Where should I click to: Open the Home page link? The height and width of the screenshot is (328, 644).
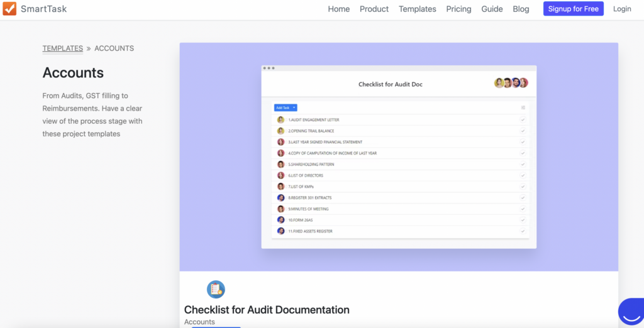[339, 9]
